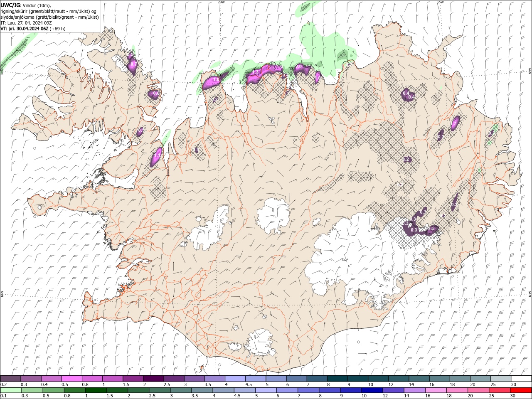Click the "0.1" value label under lower legend row
Image resolution: width=532 pixels, height=399 pixels.
4,396
